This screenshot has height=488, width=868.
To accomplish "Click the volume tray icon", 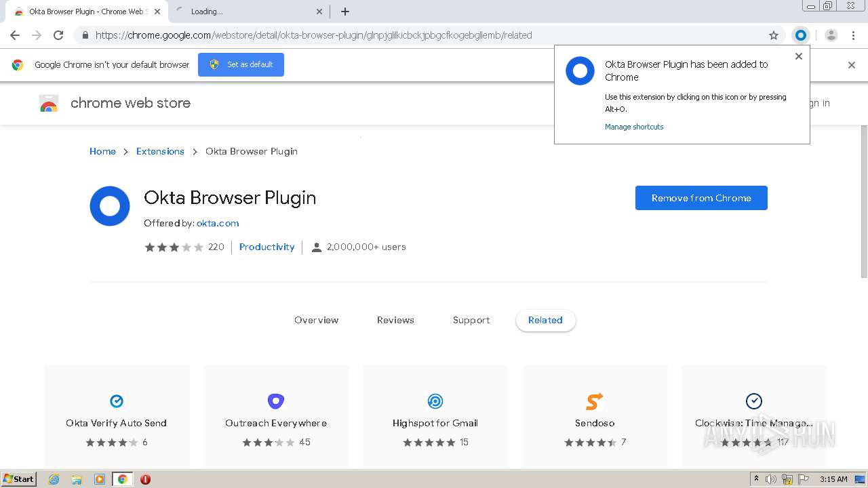I will coord(771,479).
